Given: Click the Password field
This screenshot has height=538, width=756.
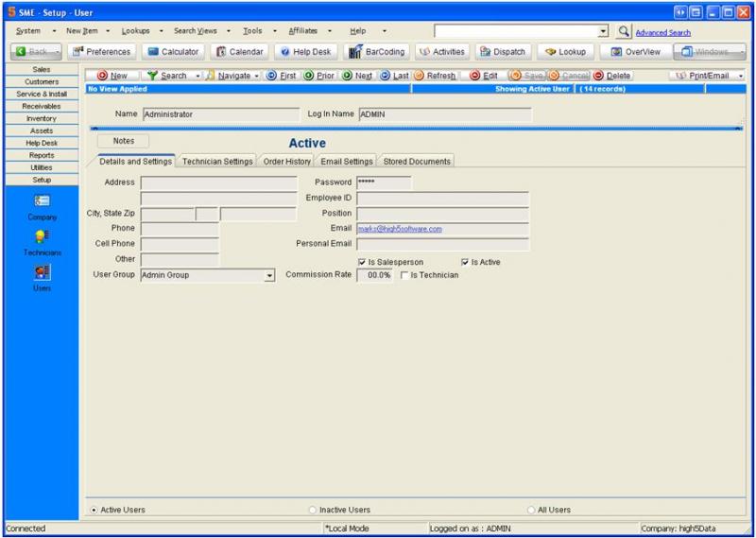Looking at the screenshot, I should [384, 182].
